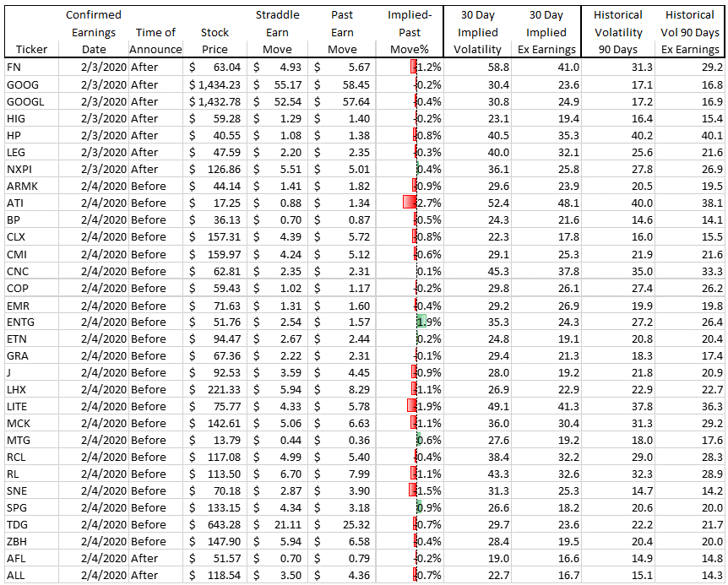Click CNC 30 day implied volatility 45.3
This screenshot has width=728, height=585.
coord(478,271)
